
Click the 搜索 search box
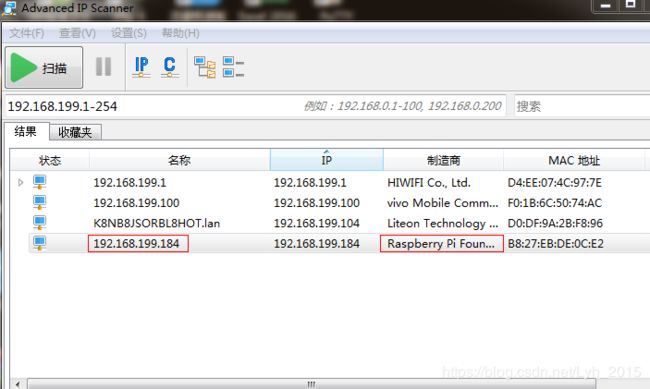pyautogui.click(x=582, y=107)
